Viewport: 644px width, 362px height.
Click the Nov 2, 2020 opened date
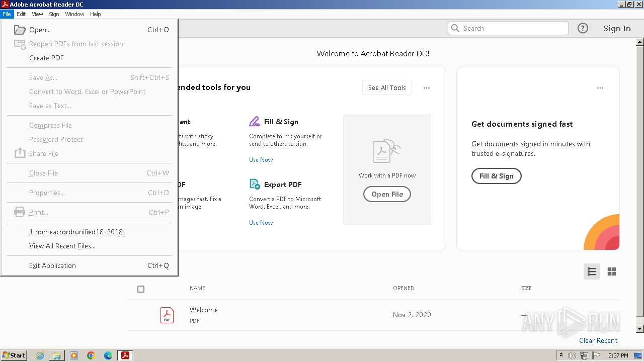(412, 315)
